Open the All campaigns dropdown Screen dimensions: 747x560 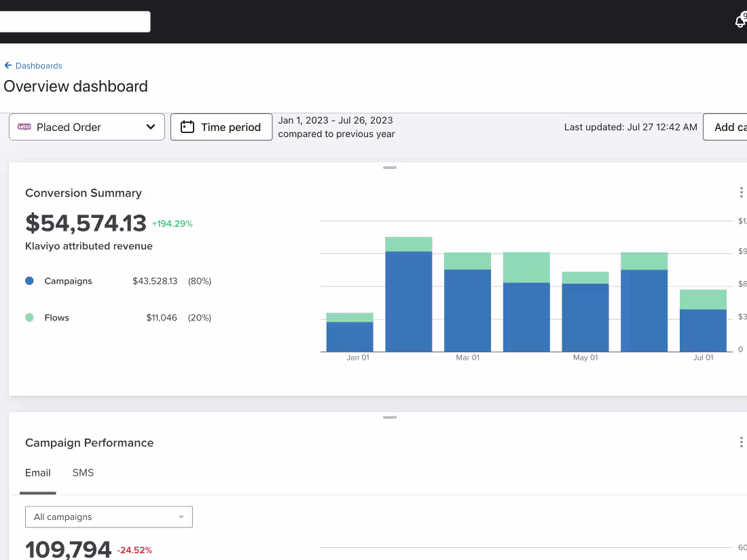tap(109, 517)
